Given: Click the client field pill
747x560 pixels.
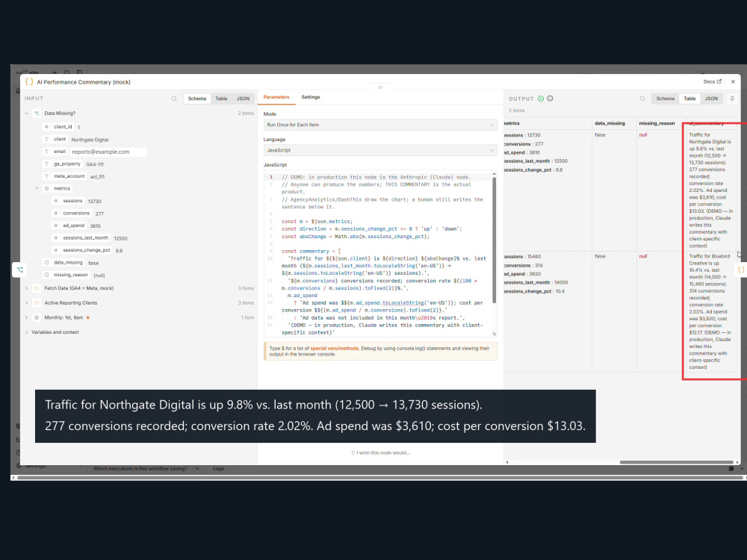Looking at the screenshot, I should coord(60,139).
